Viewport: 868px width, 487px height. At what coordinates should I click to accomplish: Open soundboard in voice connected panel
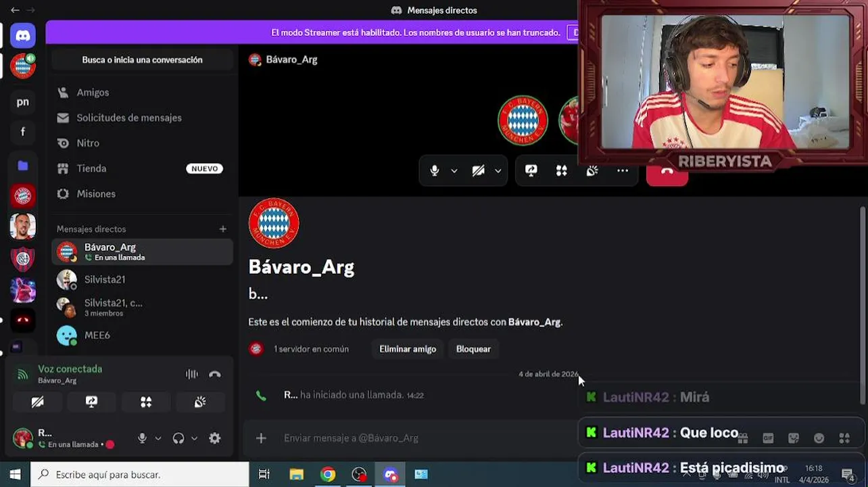200,402
